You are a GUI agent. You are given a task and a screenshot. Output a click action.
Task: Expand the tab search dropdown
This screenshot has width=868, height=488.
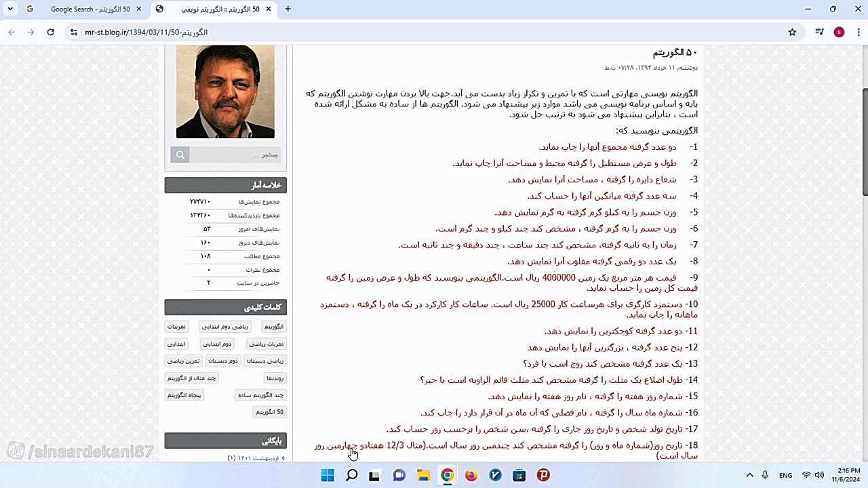pos(10,9)
